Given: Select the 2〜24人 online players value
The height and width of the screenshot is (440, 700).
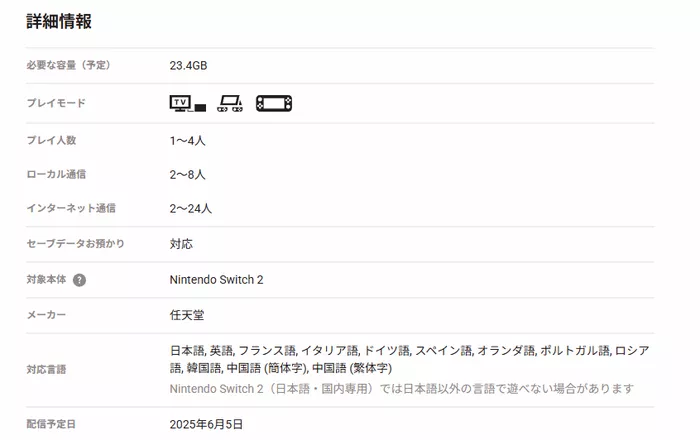Looking at the screenshot, I should click(x=190, y=209).
